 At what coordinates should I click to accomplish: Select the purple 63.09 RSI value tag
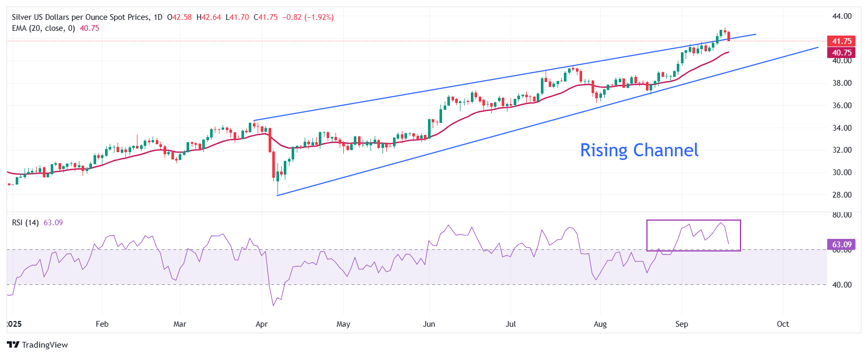(x=841, y=244)
